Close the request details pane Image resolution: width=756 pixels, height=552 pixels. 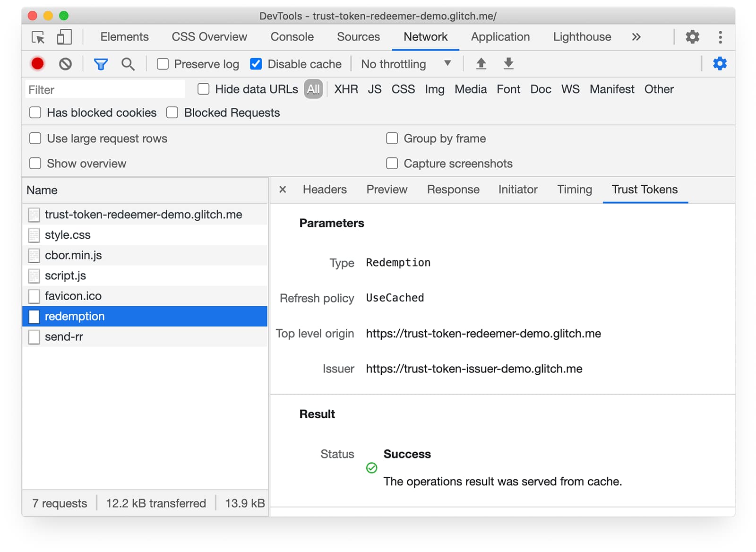coord(282,190)
